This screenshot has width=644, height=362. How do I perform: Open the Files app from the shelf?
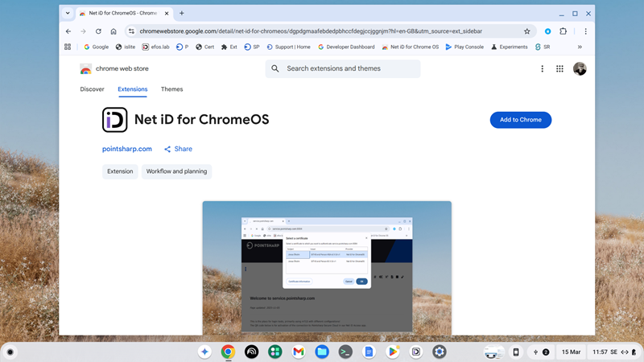coord(322,352)
